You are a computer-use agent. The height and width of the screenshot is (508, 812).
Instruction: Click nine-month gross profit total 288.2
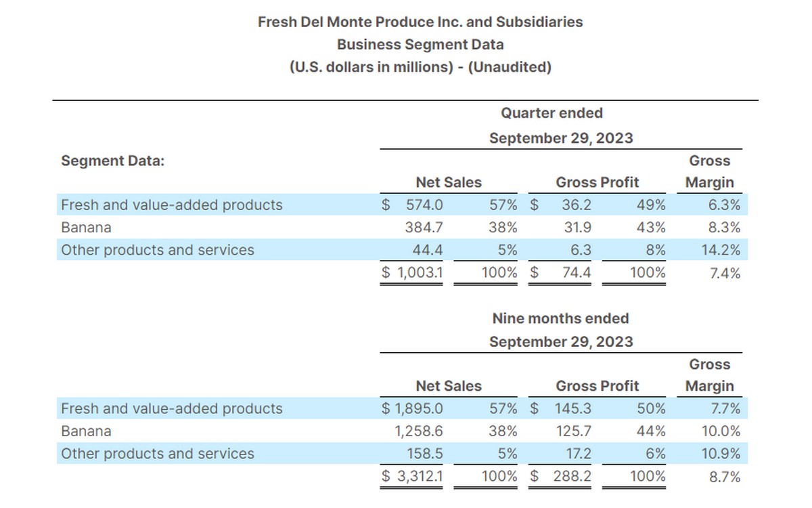573,476
